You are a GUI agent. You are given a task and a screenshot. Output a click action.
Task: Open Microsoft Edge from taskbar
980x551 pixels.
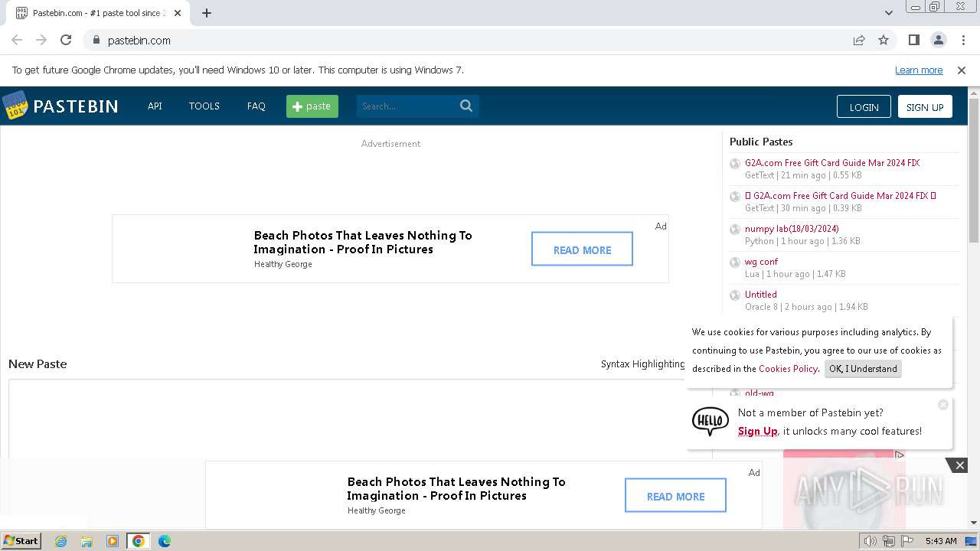coord(165,541)
